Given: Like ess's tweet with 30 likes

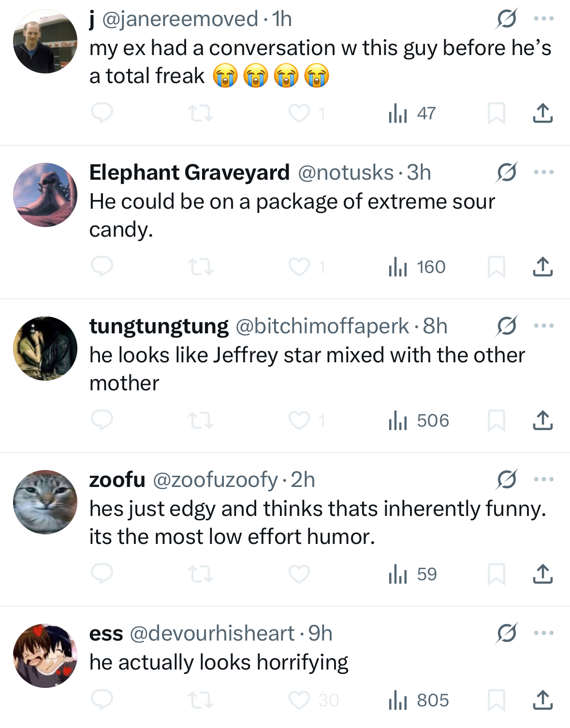Looking at the screenshot, I should 299,700.
